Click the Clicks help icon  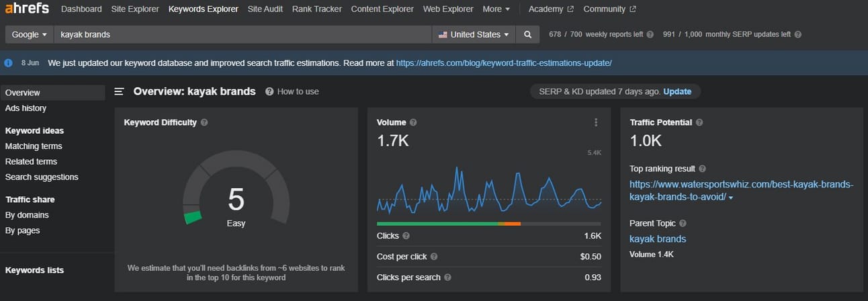406,236
